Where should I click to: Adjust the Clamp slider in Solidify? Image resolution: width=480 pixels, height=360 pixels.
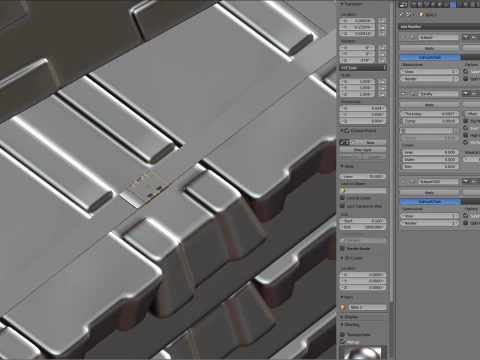point(430,121)
